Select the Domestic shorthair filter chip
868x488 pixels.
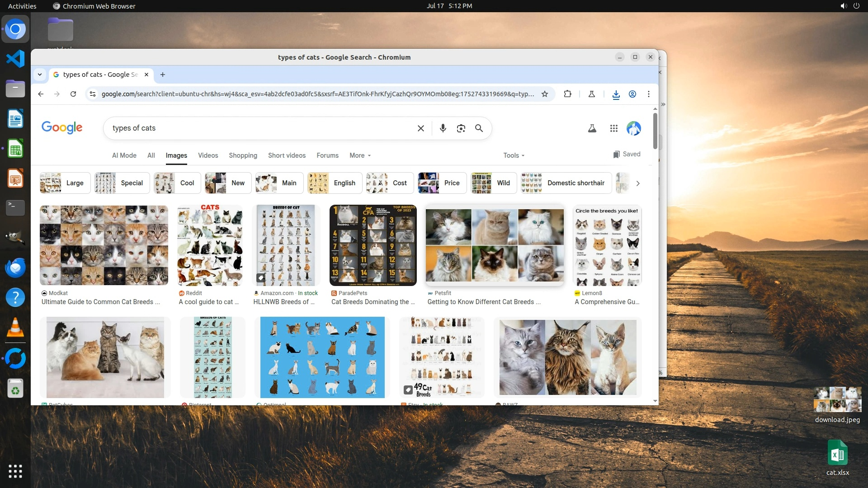pyautogui.click(x=566, y=183)
